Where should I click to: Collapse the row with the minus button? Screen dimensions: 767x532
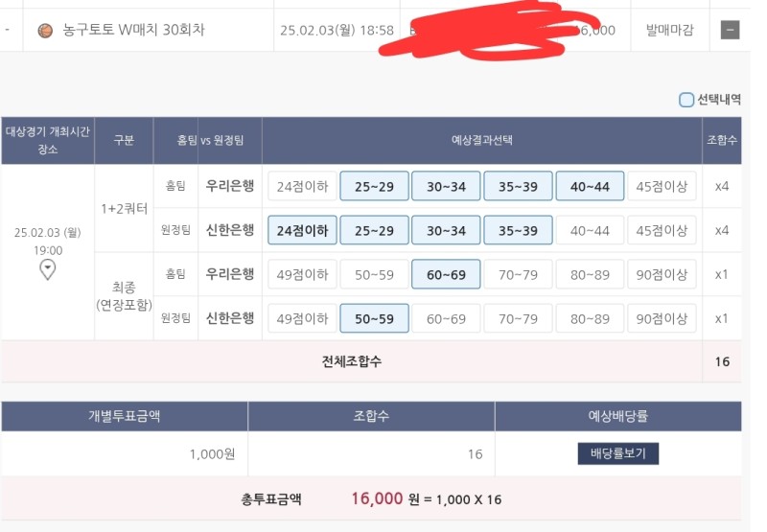pos(730,30)
